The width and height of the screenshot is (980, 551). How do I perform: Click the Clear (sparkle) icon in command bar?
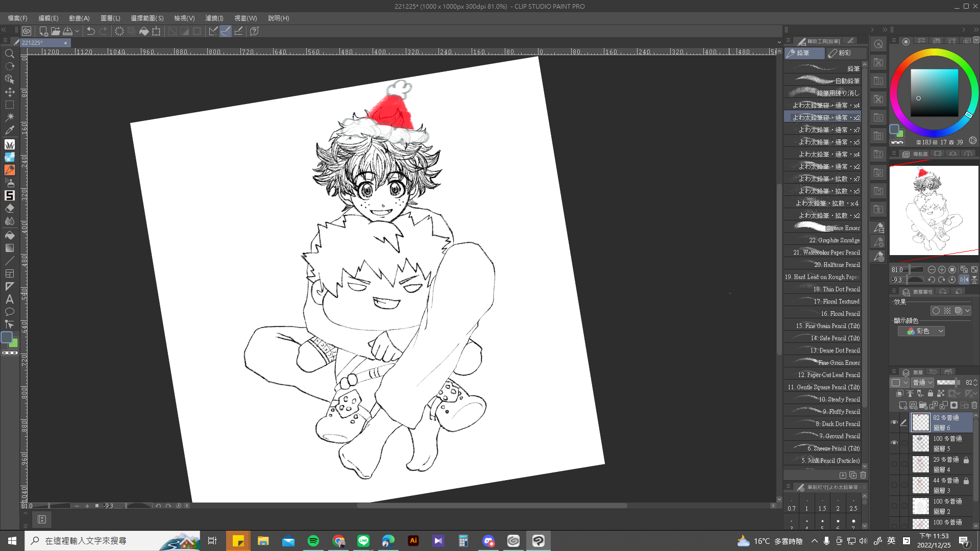click(x=119, y=31)
